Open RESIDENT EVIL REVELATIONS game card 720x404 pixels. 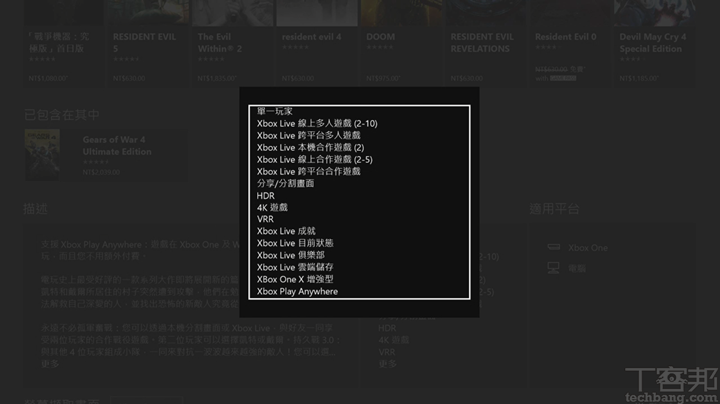485,42
